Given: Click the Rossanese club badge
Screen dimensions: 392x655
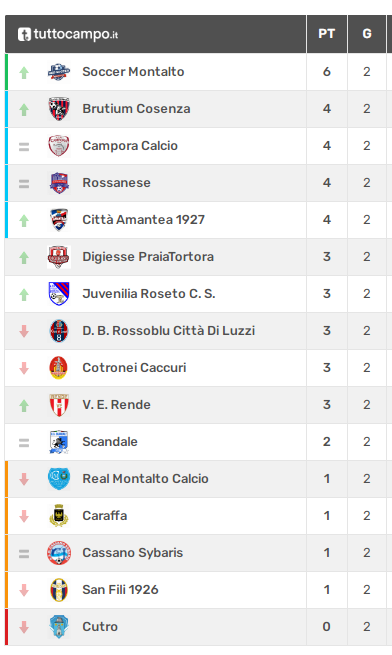Looking at the screenshot, I should pyautogui.click(x=59, y=183).
